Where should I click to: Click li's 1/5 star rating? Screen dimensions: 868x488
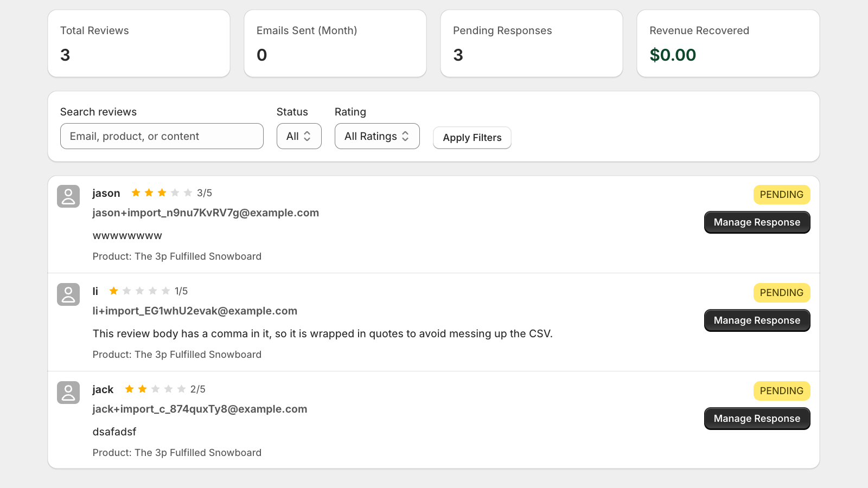(148, 291)
